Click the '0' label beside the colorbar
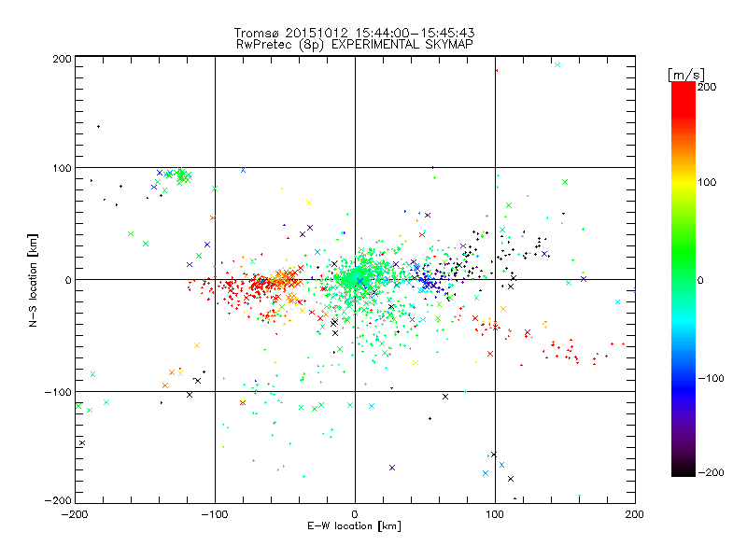The image size is (747, 560). click(700, 280)
